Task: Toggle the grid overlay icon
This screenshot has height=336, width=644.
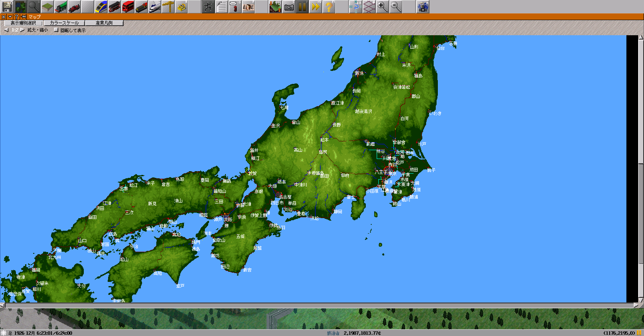Action: 369,7
